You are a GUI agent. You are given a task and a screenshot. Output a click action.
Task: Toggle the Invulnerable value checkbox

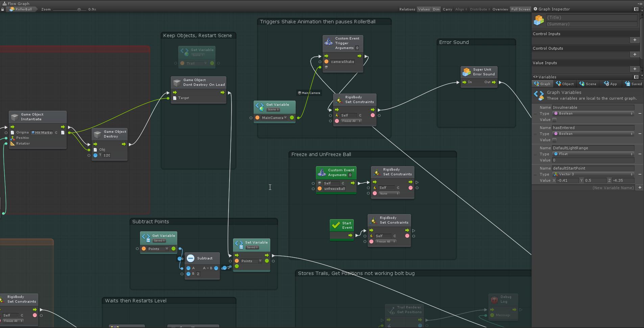(x=554, y=120)
